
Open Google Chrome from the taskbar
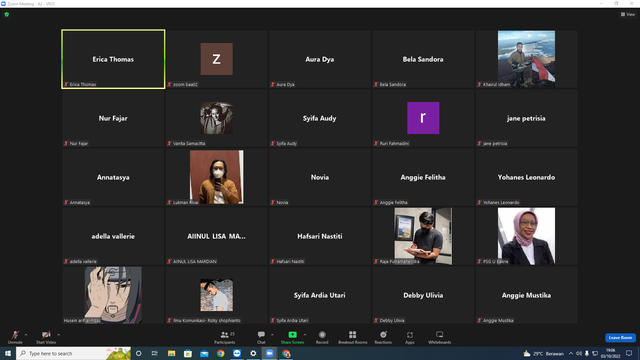pyautogui.click(x=220, y=353)
